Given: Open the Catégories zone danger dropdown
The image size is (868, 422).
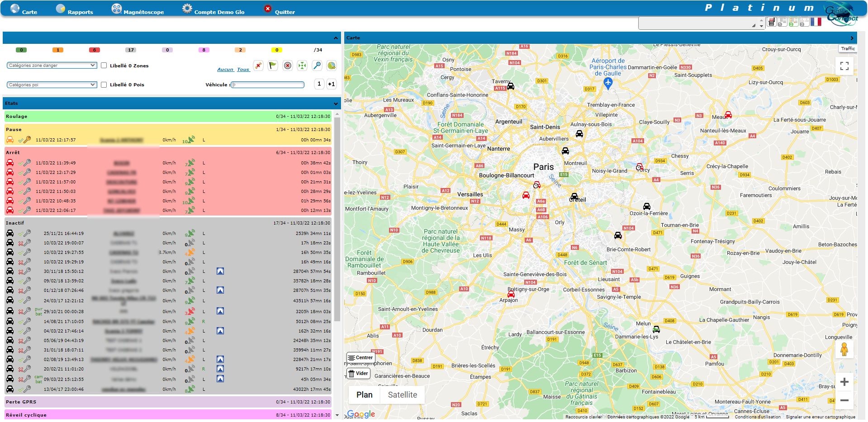Looking at the screenshot, I should (x=52, y=66).
